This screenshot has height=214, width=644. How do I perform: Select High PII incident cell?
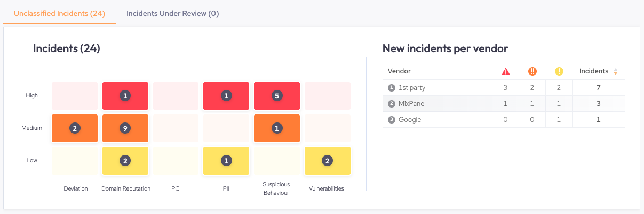[x=226, y=96]
